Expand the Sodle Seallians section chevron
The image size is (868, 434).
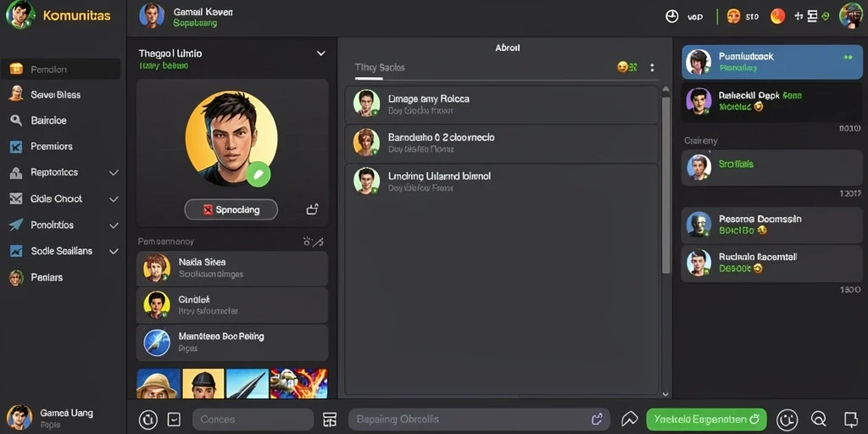tap(114, 251)
